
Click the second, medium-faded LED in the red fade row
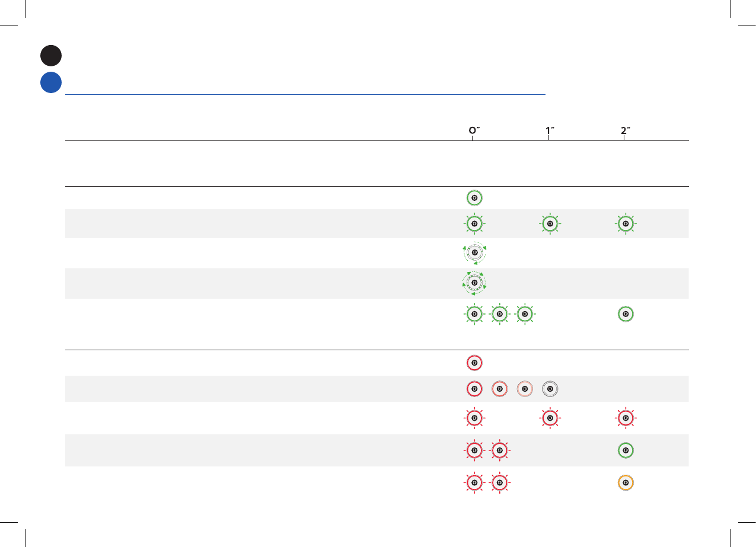tap(500, 389)
